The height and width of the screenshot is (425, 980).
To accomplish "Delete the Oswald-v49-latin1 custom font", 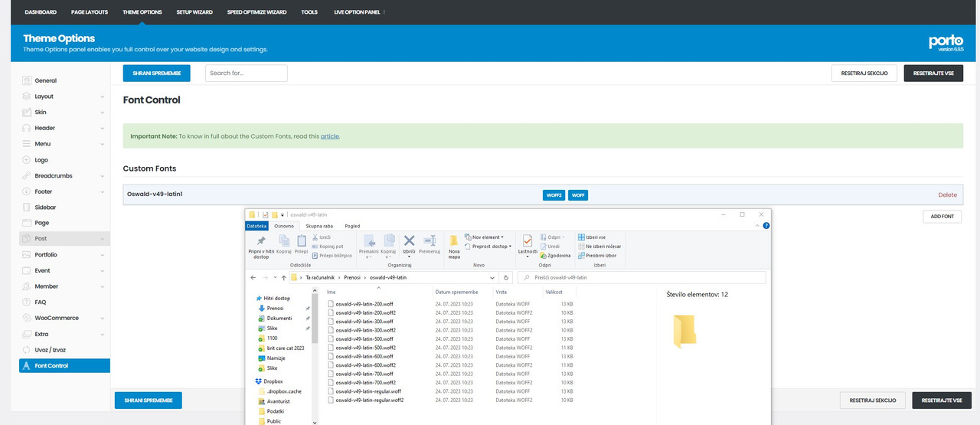I will 947,195.
